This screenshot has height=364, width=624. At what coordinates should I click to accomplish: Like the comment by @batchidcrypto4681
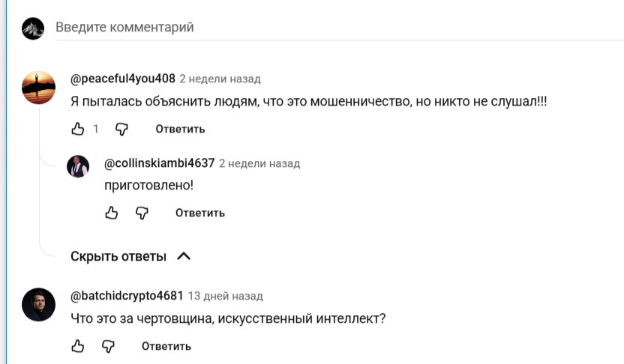77,346
